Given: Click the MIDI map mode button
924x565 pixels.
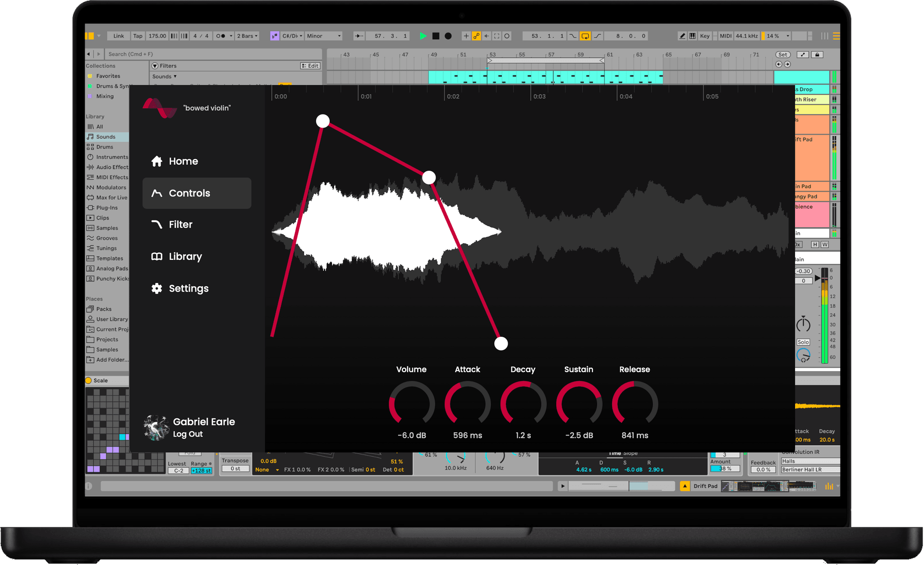Looking at the screenshot, I should coord(726,36).
